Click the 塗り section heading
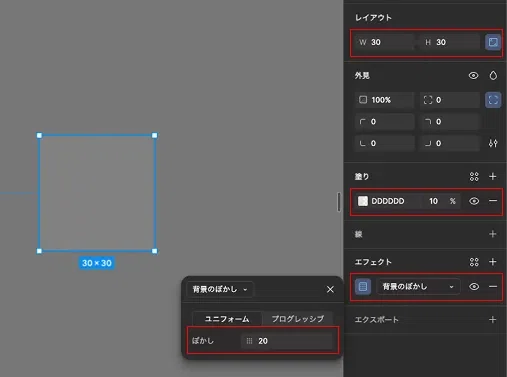This screenshot has width=507, height=377. [362, 176]
